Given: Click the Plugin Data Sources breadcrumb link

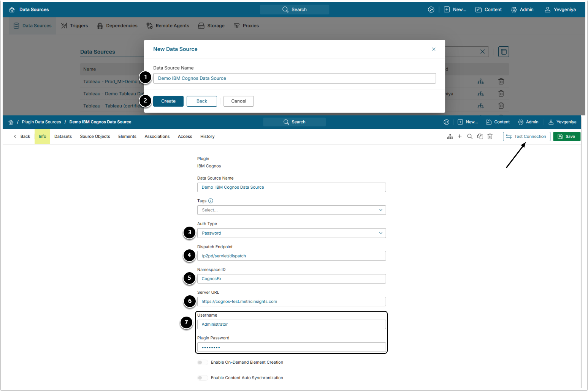Looking at the screenshot, I should (41, 122).
